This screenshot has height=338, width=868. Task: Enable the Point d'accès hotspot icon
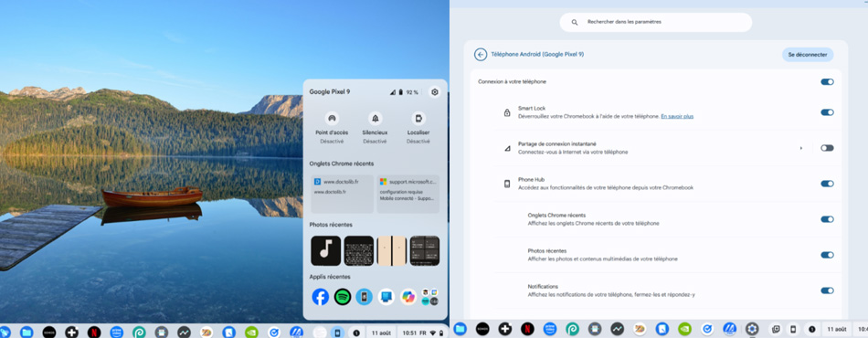tap(332, 119)
